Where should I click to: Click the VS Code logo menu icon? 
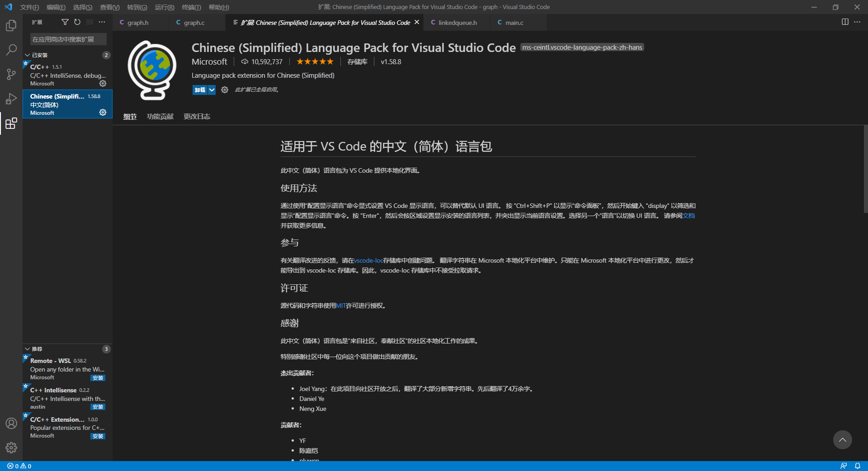click(x=8, y=7)
